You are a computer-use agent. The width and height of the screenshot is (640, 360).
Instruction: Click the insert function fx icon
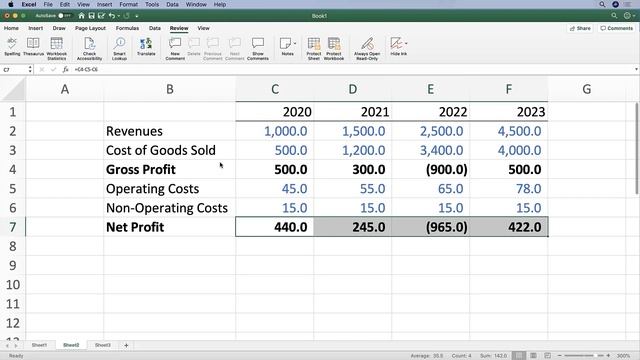point(65,69)
